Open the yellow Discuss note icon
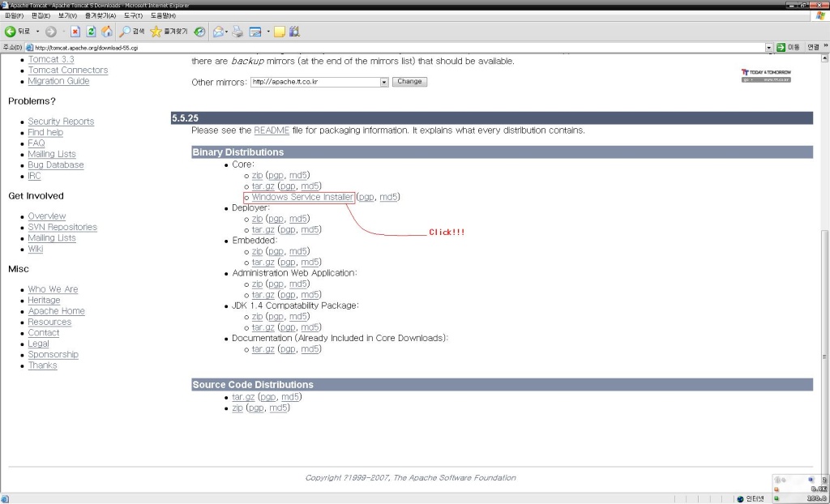Image resolution: width=830 pixels, height=504 pixels. (x=280, y=32)
